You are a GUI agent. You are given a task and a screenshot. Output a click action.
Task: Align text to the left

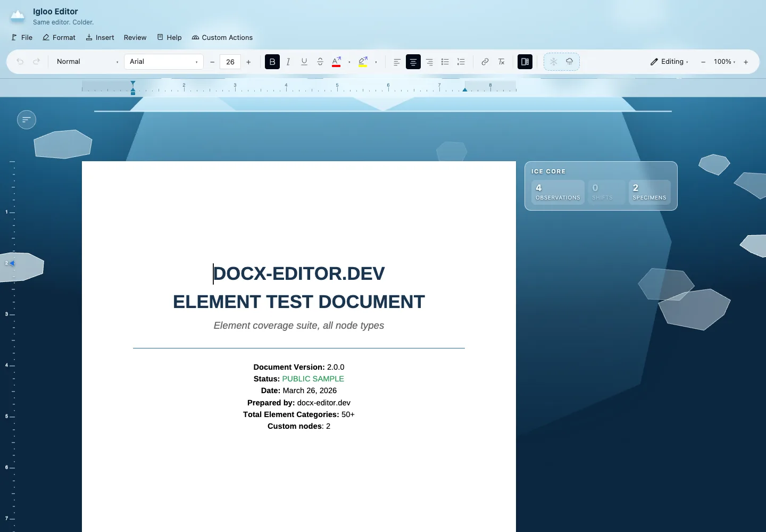[397, 62]
